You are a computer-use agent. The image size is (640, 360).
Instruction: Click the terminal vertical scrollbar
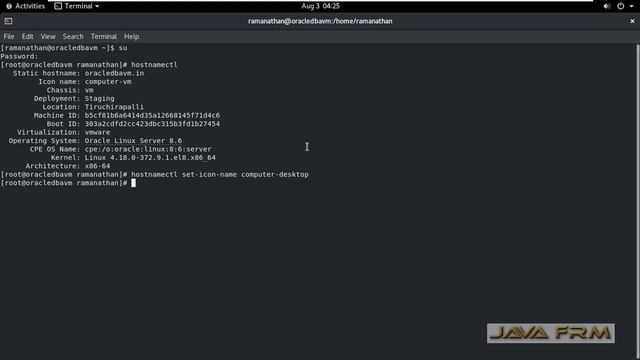[638, 200]
